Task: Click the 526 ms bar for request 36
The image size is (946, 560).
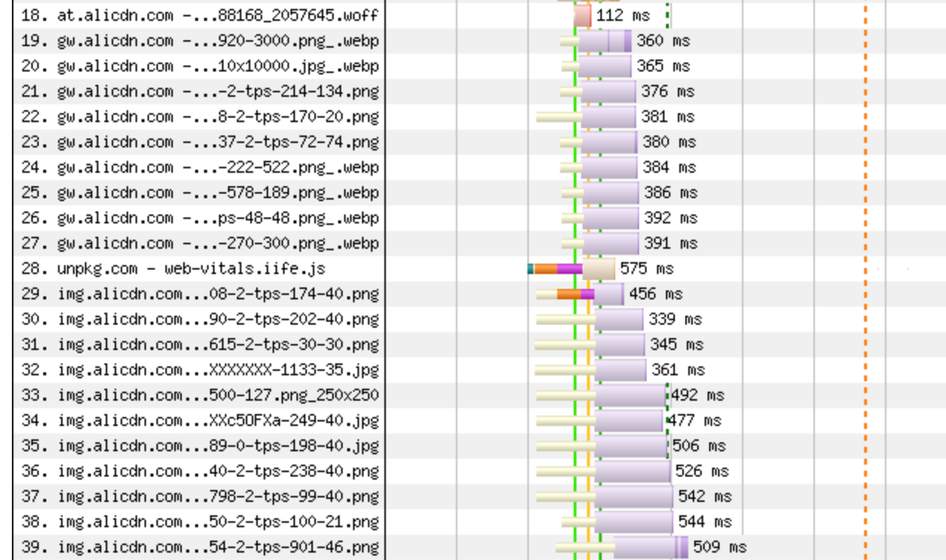Action: [604, 471]
